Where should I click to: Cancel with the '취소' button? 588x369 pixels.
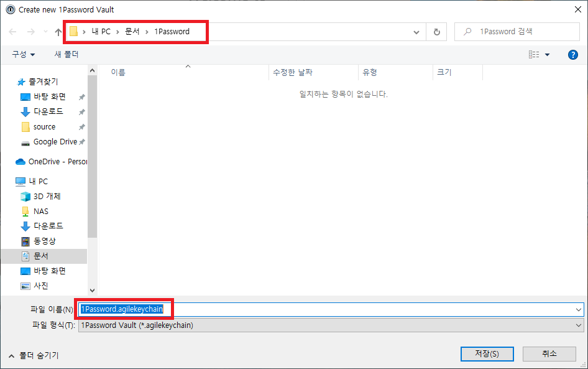(549, 353)
